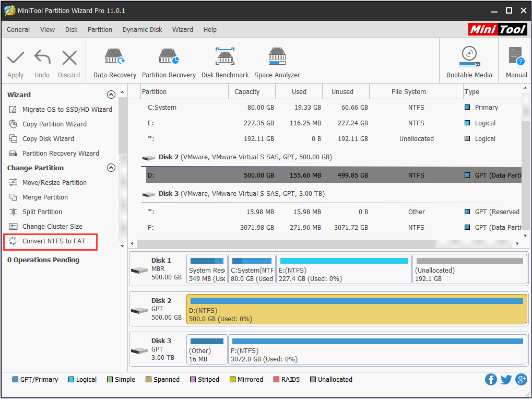Select F:(NTFS) block in Disk 3 map
Viewport: 532px width, 399px height.
tap(377, 349)
